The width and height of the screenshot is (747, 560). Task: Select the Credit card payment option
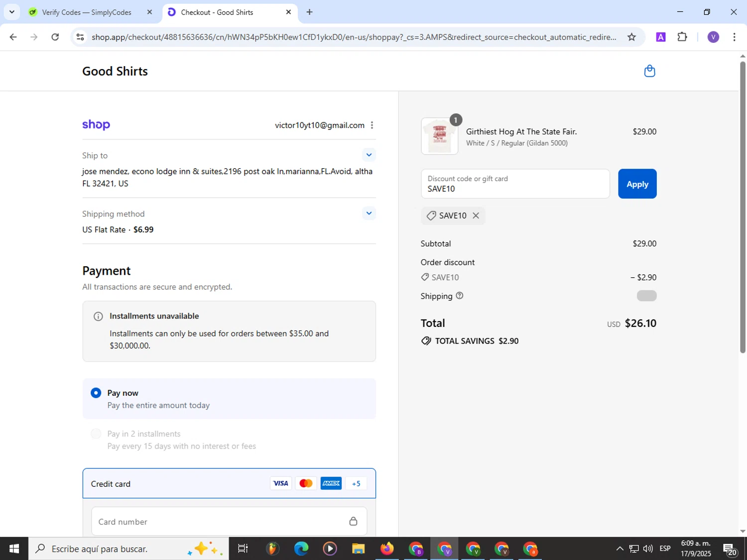[x=229, y=483]
